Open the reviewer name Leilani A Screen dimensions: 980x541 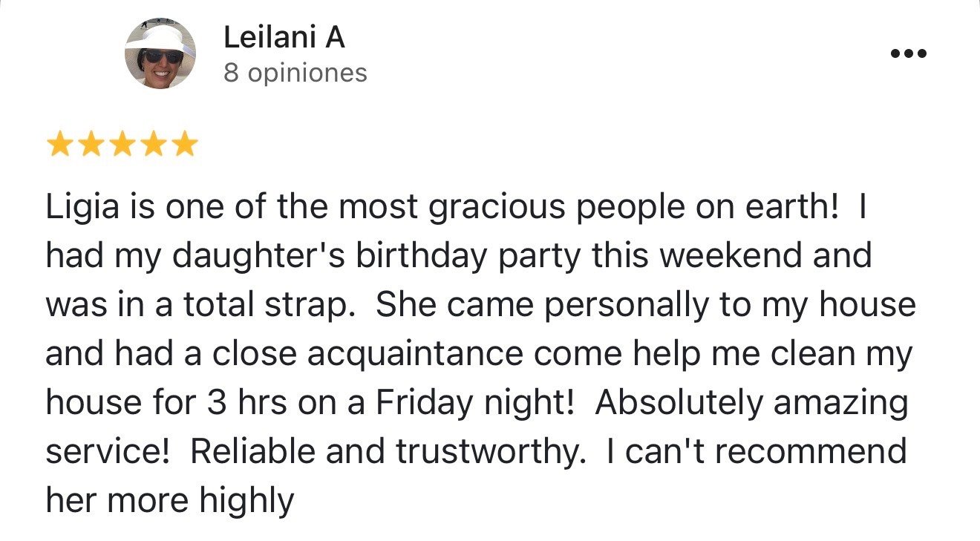point(284,36)
